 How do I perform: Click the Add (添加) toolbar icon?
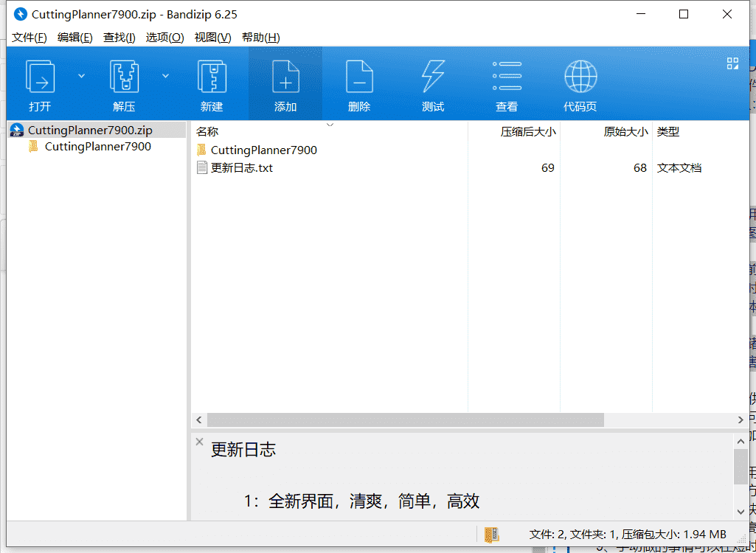[x=285, y=77]
